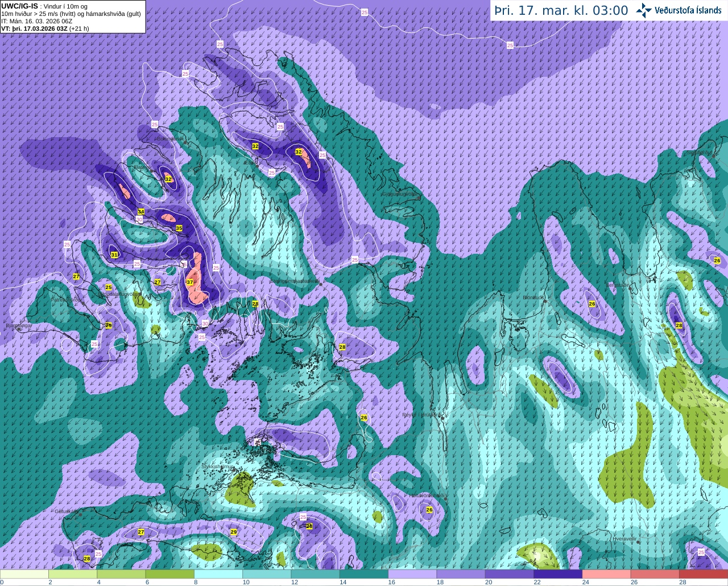728x586 pixels.
Task: Pick the red legend swatch above 28 m/s
Action: [x=704, y=573]
